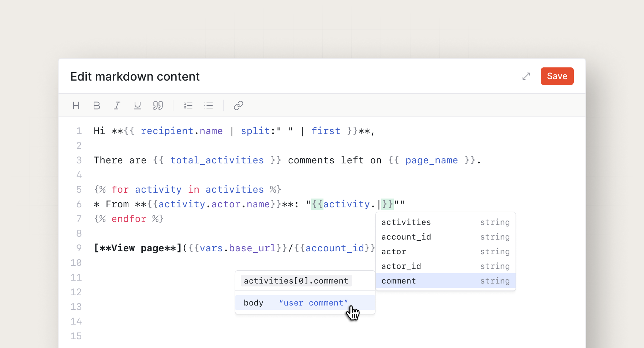Click the 'endfor' tag on line 7

[x=129, y=219]
